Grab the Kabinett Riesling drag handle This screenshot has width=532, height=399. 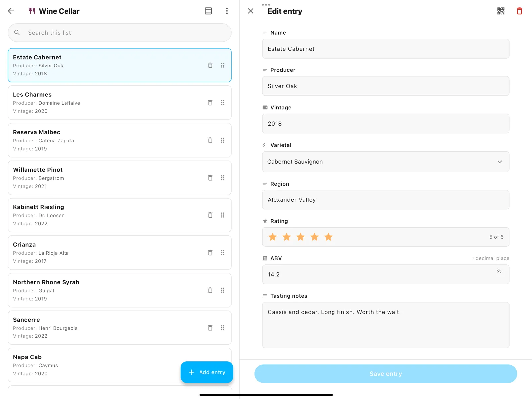coord(223,215)
